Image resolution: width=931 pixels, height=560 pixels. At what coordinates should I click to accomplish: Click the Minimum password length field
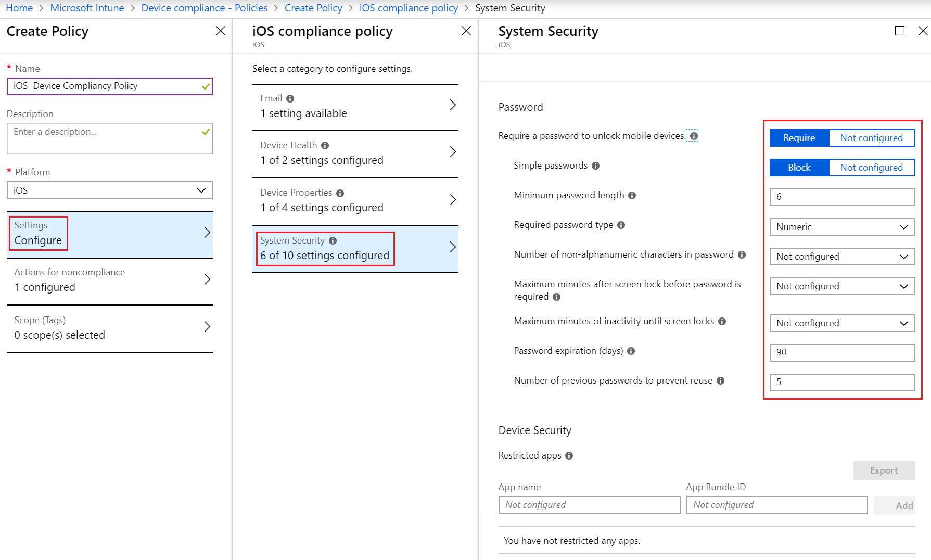(x=841, y=197)
